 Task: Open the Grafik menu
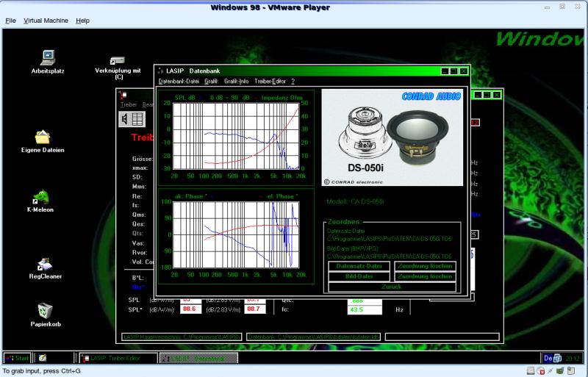coord(211,81)
